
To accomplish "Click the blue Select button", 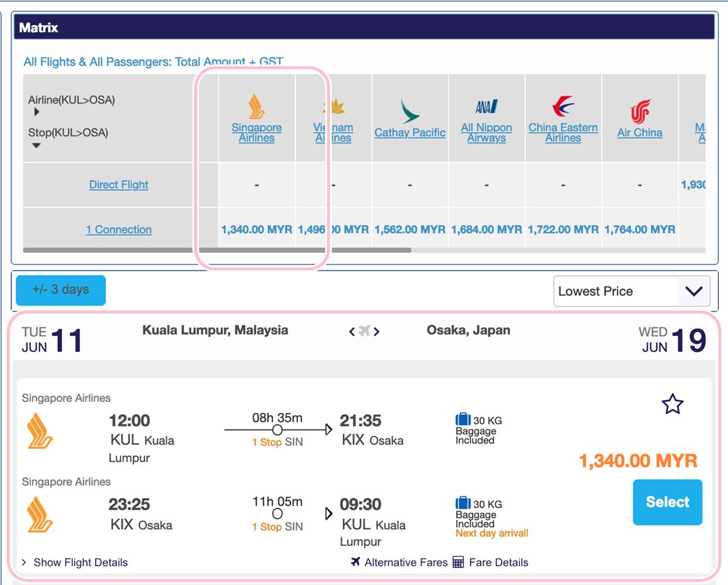I will pos(667,502).
